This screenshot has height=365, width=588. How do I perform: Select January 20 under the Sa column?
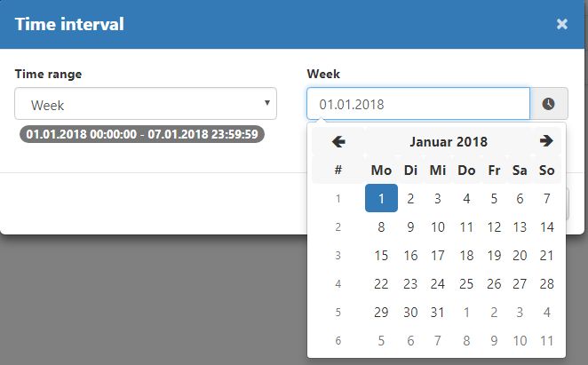pyautogui.click(x=520, y=256)
